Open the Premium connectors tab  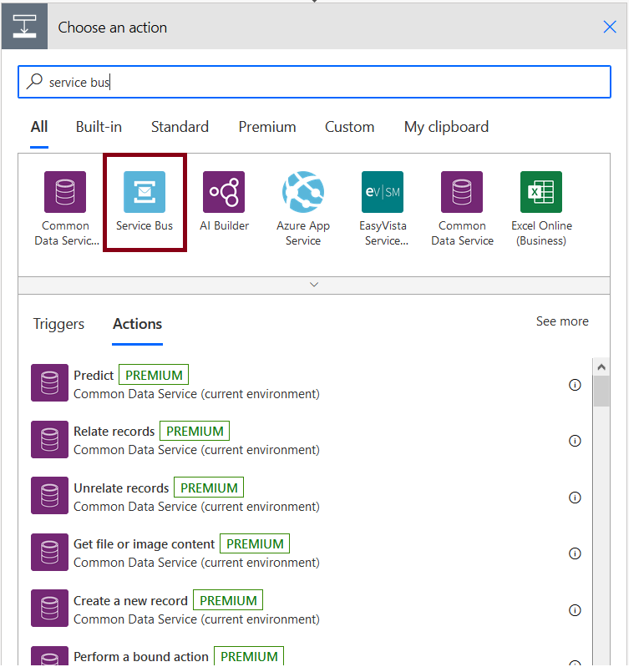click(x=266, y=127)
